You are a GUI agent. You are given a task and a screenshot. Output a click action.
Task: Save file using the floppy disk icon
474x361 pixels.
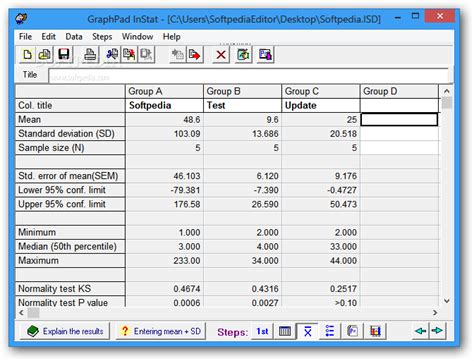point(63,54)
